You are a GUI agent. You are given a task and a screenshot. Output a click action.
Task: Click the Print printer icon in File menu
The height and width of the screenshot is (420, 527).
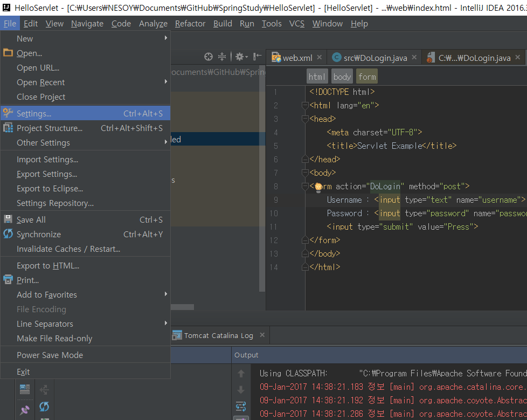coord(8,279)
